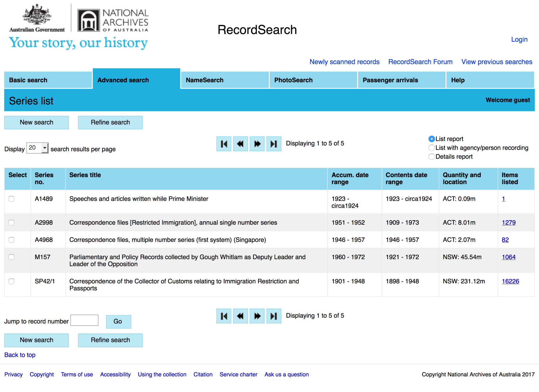Go to next page using top fast-forward icon
The height and width of the screenshot is (392, 539).
[x=257, y=144]
